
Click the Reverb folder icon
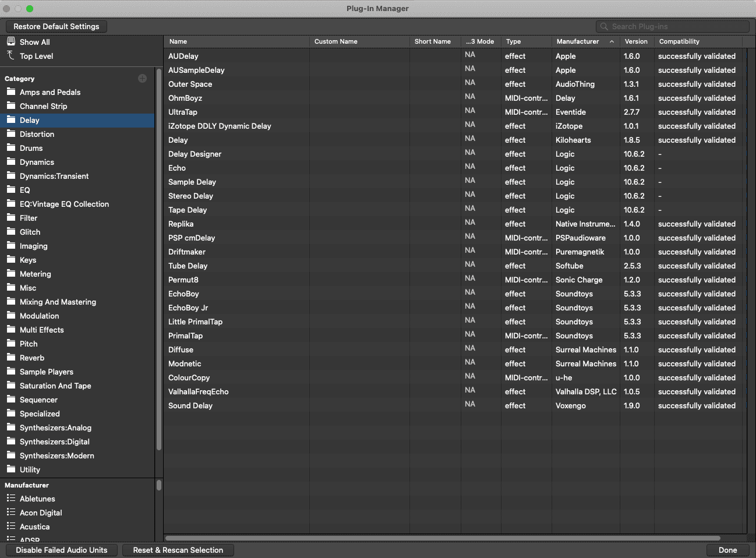coord(11,357)
